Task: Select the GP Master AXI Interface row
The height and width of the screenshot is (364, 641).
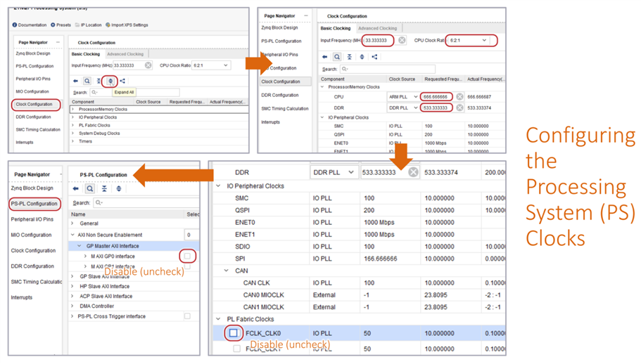Action: [113, 246]
